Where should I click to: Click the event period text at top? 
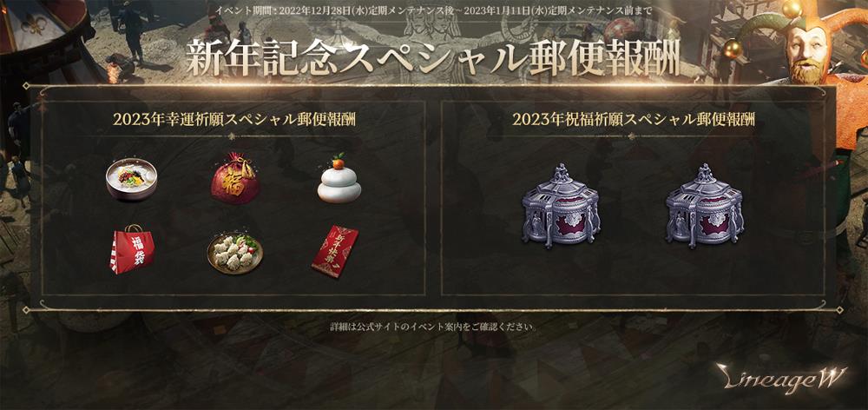tap(431, 10)
